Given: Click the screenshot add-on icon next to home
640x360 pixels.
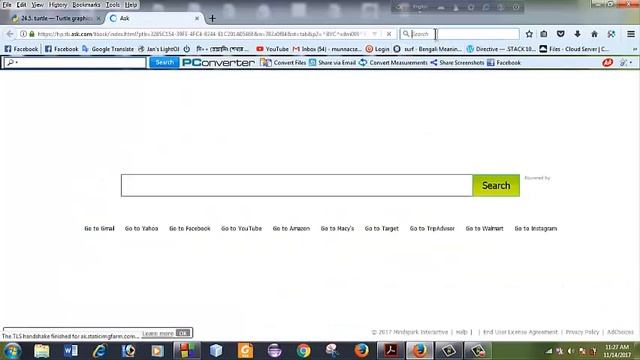Looking at the screenshot, I should click(611, 34).
